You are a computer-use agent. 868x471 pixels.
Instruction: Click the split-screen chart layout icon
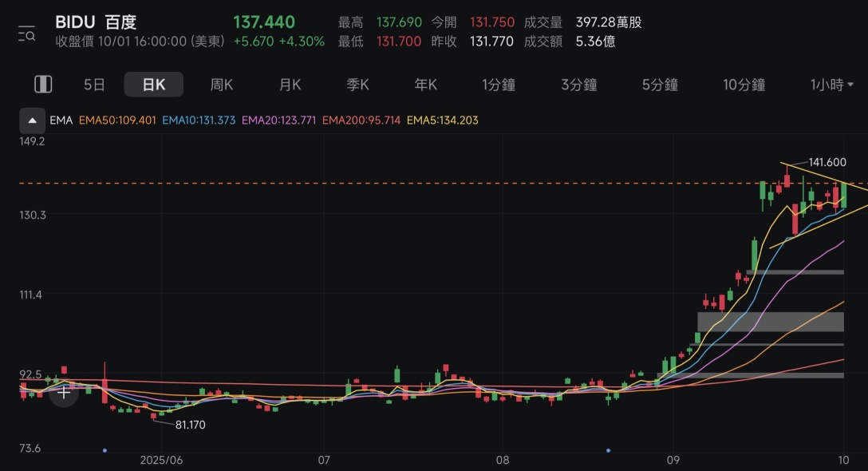click(x=42, y=83)
